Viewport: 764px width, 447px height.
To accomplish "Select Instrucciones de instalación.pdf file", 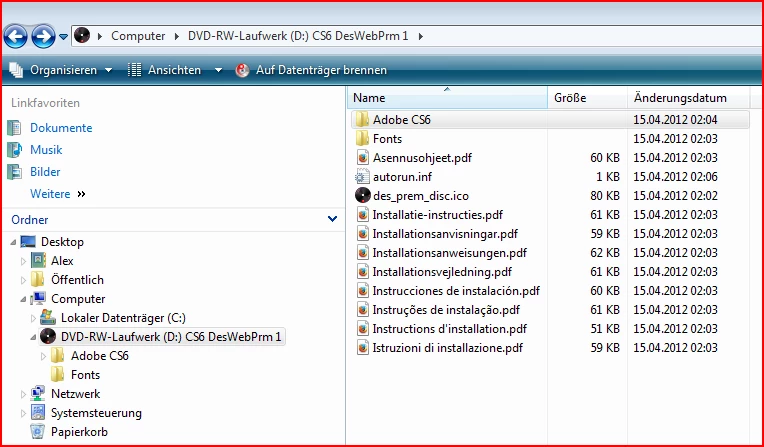I will pyautogui.click(x=456, y=291).
